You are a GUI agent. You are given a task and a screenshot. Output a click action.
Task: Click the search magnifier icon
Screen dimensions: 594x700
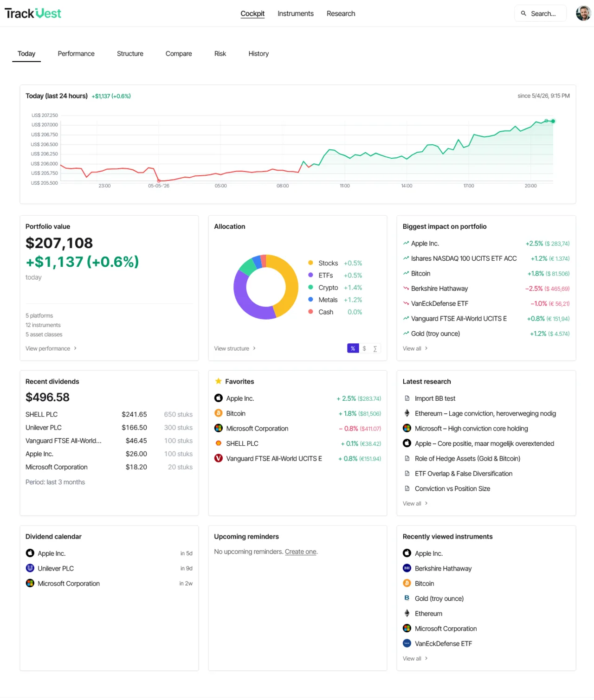point(523,13)
